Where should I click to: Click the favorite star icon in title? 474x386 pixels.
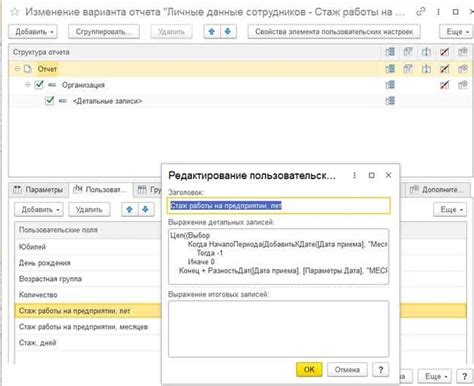pos(14,12)
